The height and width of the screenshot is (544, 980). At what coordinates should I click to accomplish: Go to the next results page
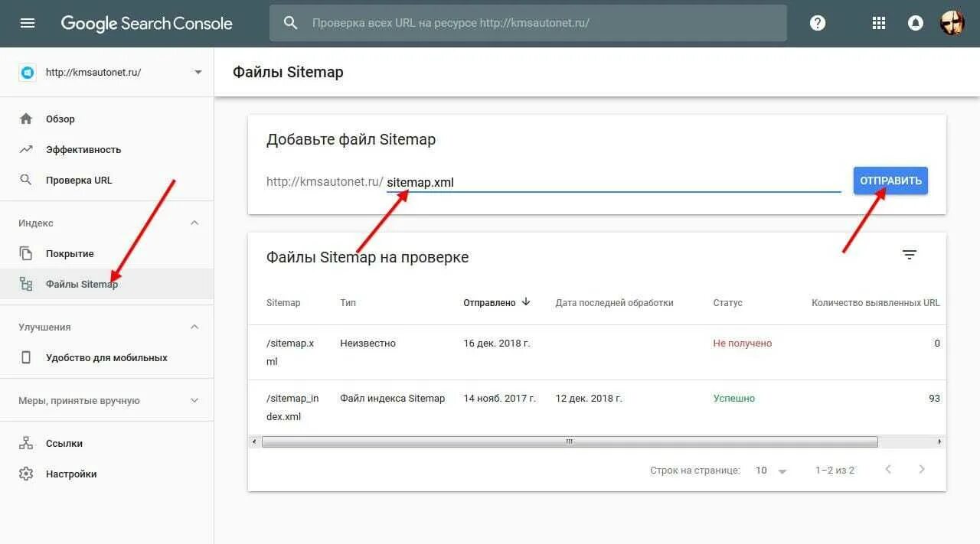tap(922, 469)
